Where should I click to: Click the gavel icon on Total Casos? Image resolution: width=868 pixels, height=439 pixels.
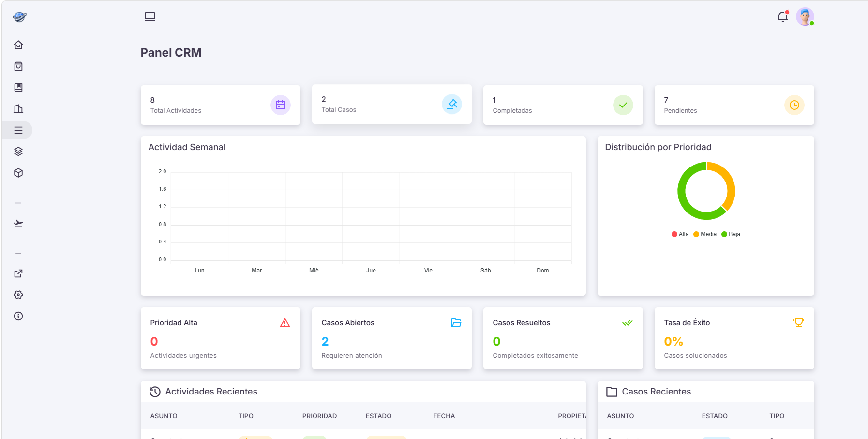pyautogui.click(x=452, y=104)
